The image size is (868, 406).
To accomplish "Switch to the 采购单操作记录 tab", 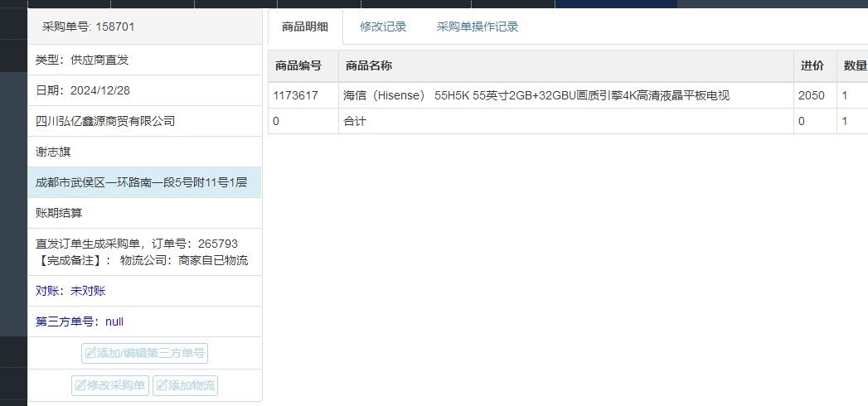I will click(478, 27).
